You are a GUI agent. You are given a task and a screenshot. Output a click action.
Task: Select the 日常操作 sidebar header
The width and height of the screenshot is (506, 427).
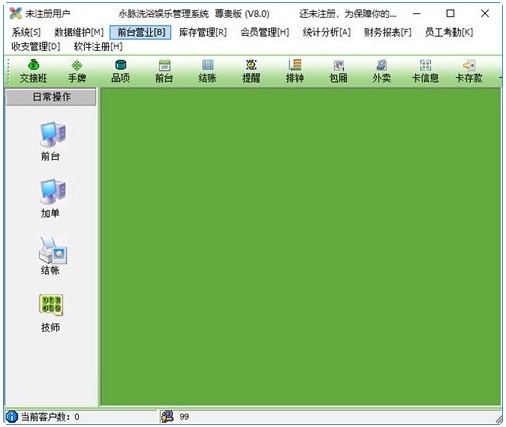pos(51,97)
